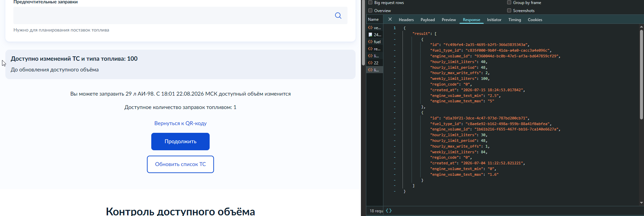Select the image request '24...' row
Image resolution: width=644 pixels, height=216 pixels.
tap(375, 35)
